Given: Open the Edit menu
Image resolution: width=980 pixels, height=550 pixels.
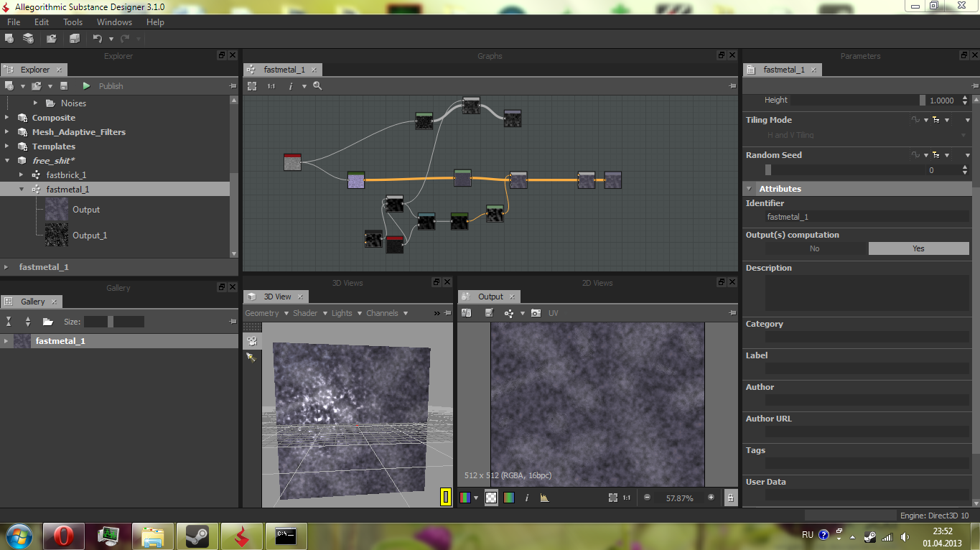Looking at the screenshot, I should (42, 22).
